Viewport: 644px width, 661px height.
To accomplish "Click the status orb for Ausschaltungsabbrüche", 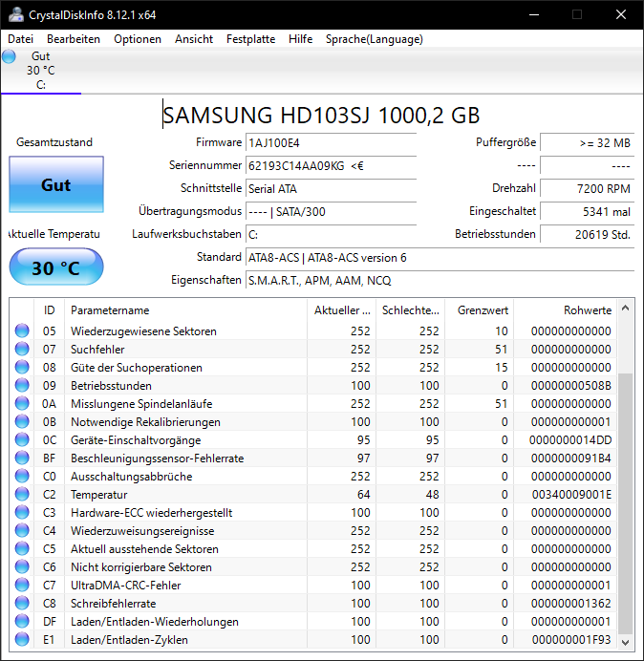I will 22,476.
